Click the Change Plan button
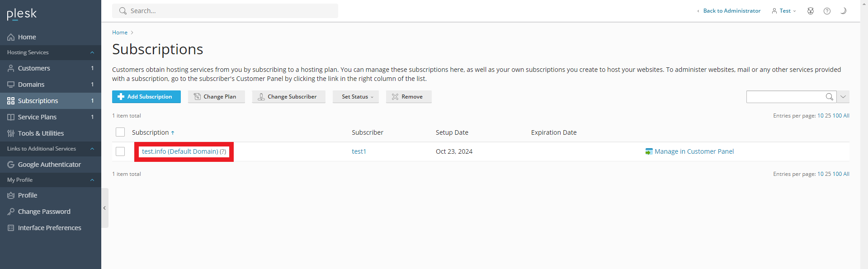868x269 pixels. click(216, 97)
